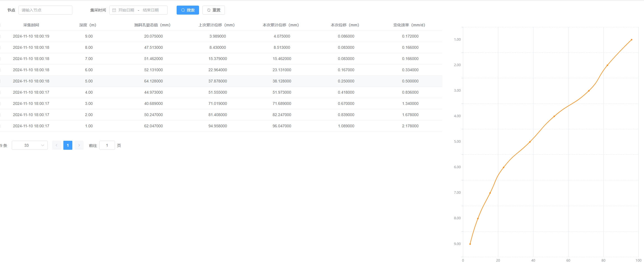
Task: Go to the previous page arrow
Action: (56, 145)
